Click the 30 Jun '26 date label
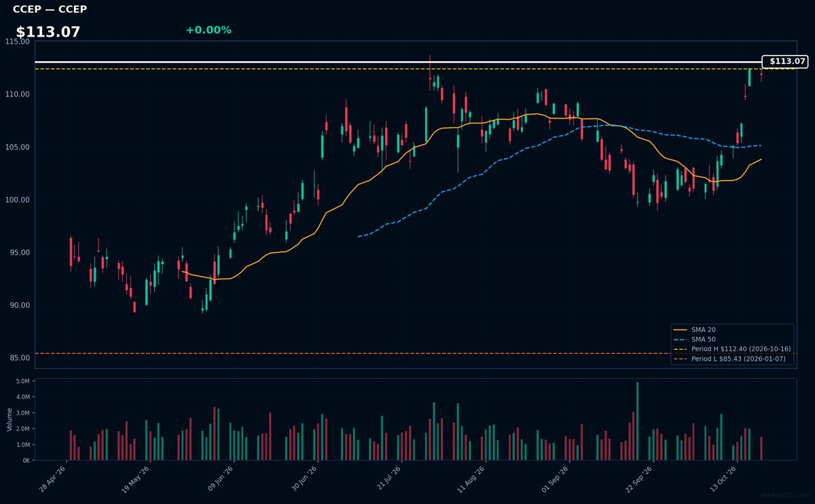Screen dimensions: 815x504 pos(304,479)
